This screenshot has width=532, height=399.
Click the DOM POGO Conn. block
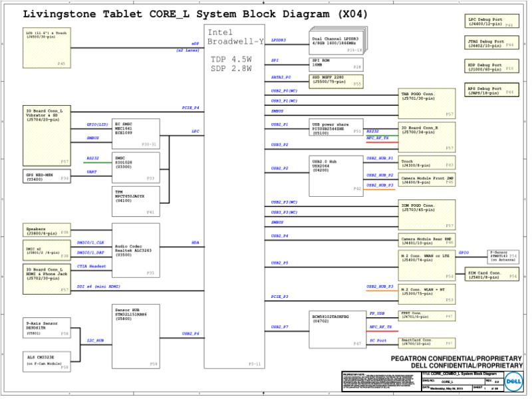(x=427, y=215)
